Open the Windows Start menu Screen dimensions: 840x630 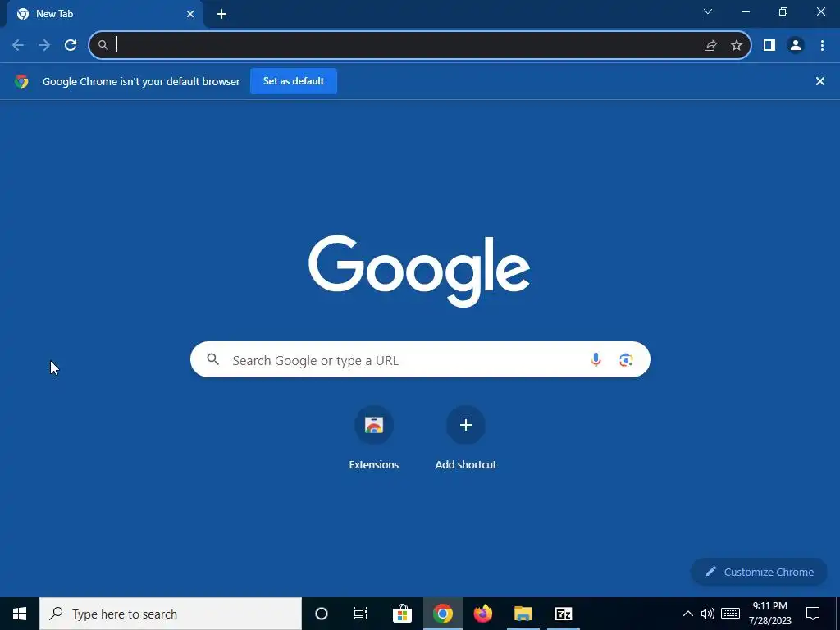coord(20,614)
